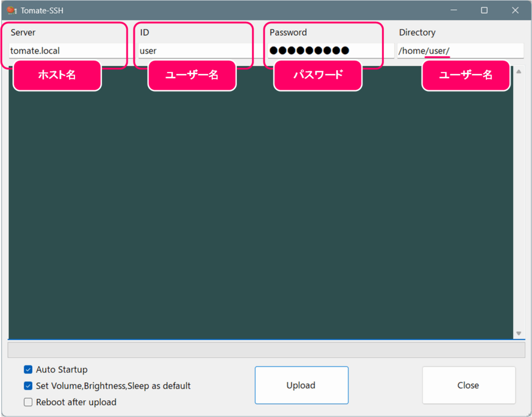Enable Reboot after upload checkbox
Image resolution: width=532 pixels, height=417 pixels.
[x=28, y=402]
